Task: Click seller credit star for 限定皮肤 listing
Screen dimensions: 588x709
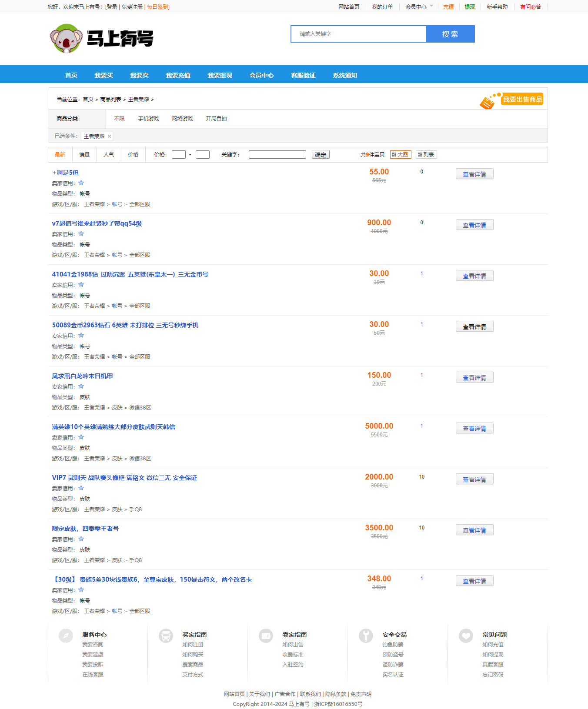Action: pyautogui.click(x=81, y=539)
